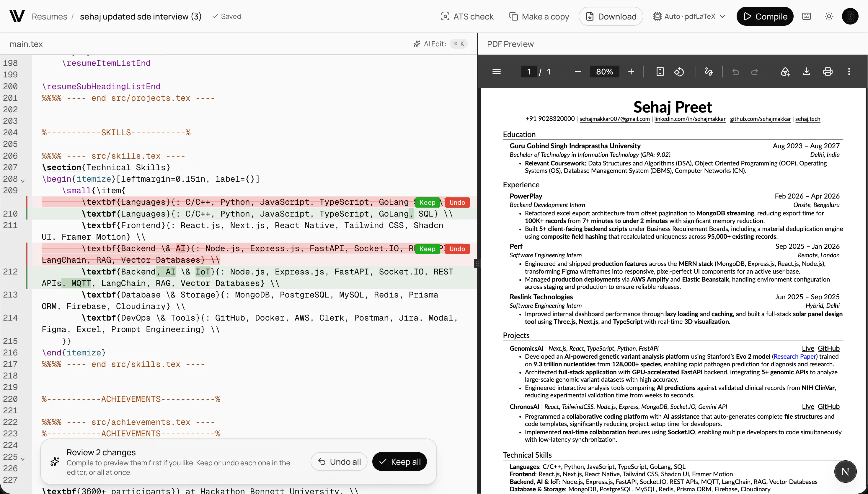Viewport: 868px width, 494px height.
Task: Compile the LaTeX document
Action: point(765,16)
